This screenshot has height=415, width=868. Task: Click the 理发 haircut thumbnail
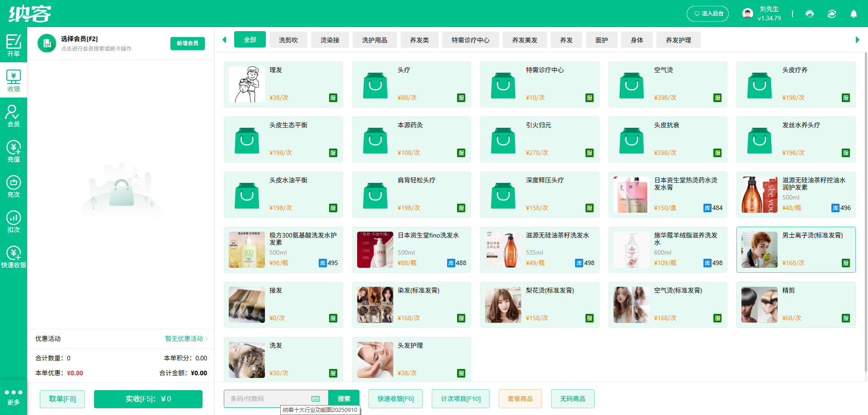(247, 84)
